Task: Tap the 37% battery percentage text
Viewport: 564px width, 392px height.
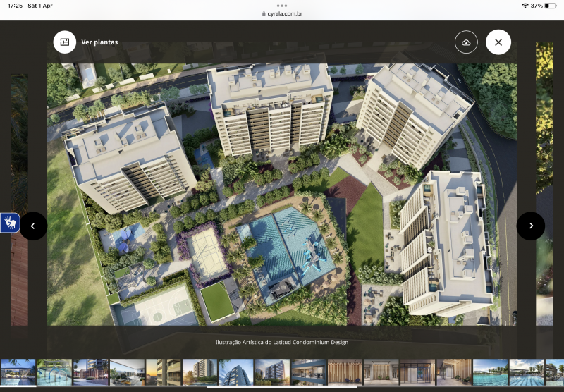Action: [537, 6]
